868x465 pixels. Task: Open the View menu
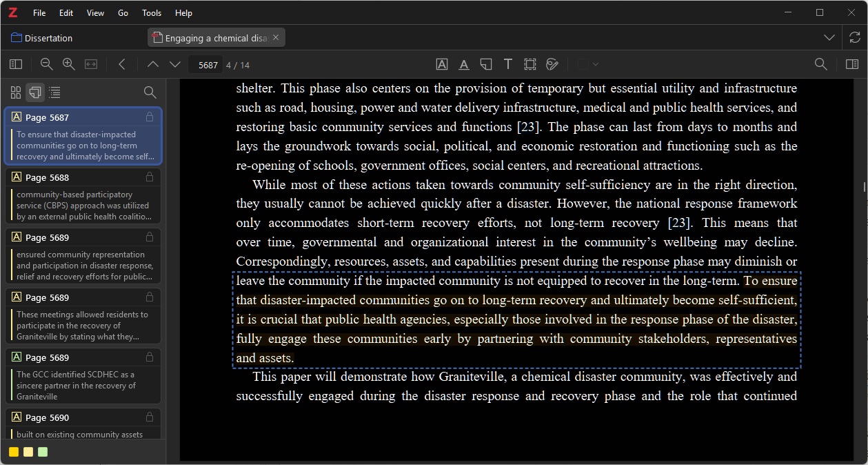96,12
